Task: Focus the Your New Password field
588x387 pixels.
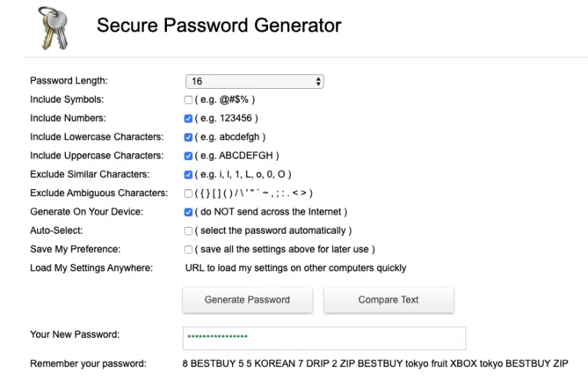Action: pyautogui.click(x=325, y=338)
